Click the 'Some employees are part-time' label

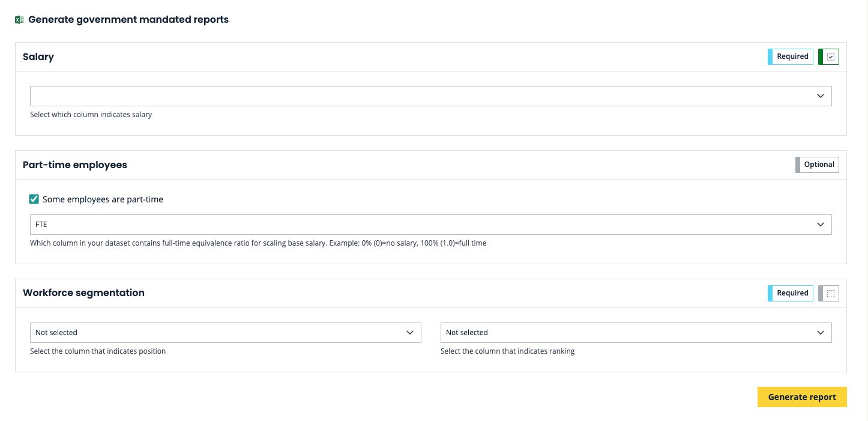[x=103, y=199]
